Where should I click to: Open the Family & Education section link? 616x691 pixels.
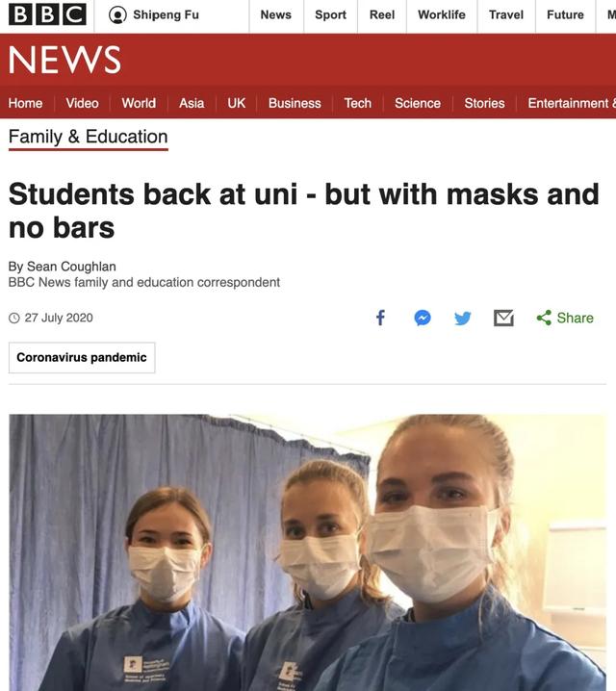(x=89, y=137)
